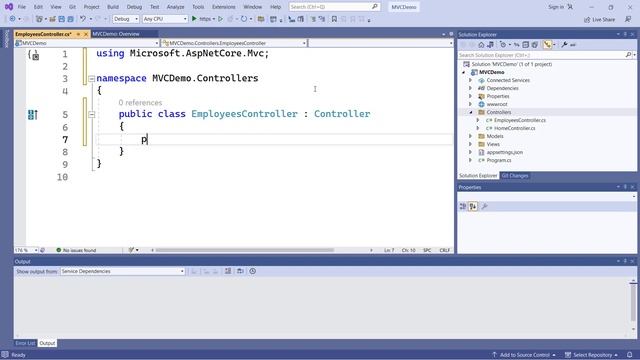
Task: Open the MVCDemo.Controllers.EmployeesController type dropdown
Action: (234, 43)
